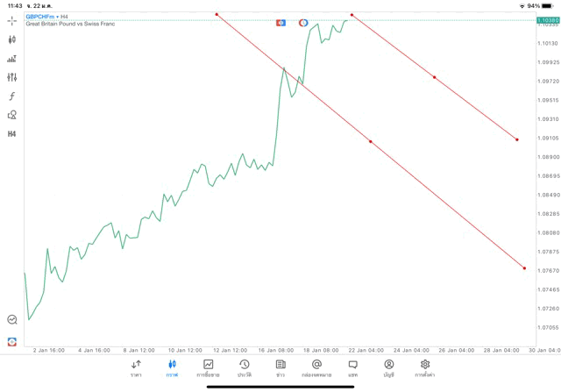
Task: Open the บัญชี account tab
Action: (x=389, y=368)
